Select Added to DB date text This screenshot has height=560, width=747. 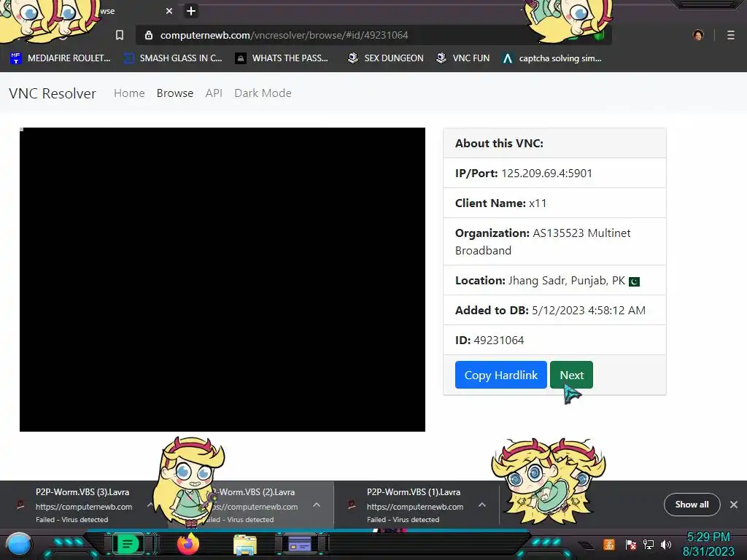click(x=589, y=311)
